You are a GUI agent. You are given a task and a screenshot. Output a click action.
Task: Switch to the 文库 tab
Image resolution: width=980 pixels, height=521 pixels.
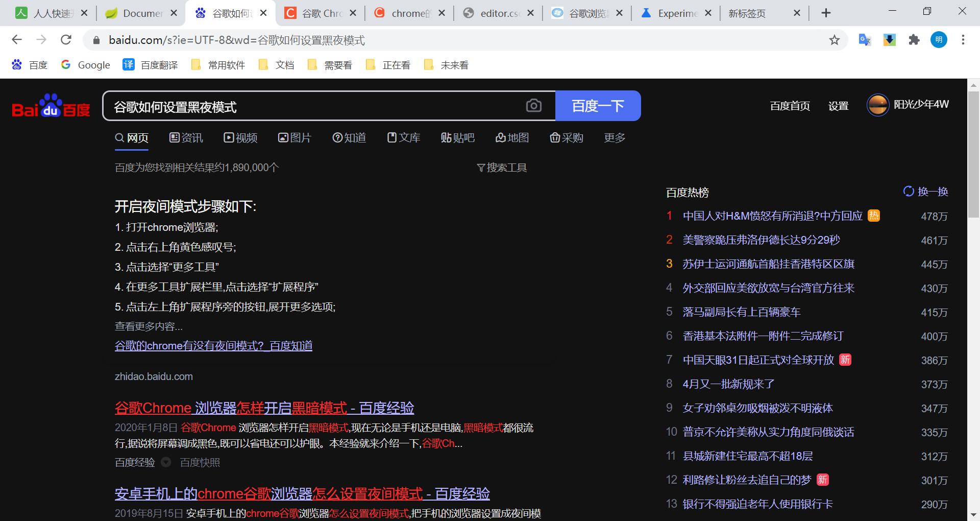click(x=404, y=138)
